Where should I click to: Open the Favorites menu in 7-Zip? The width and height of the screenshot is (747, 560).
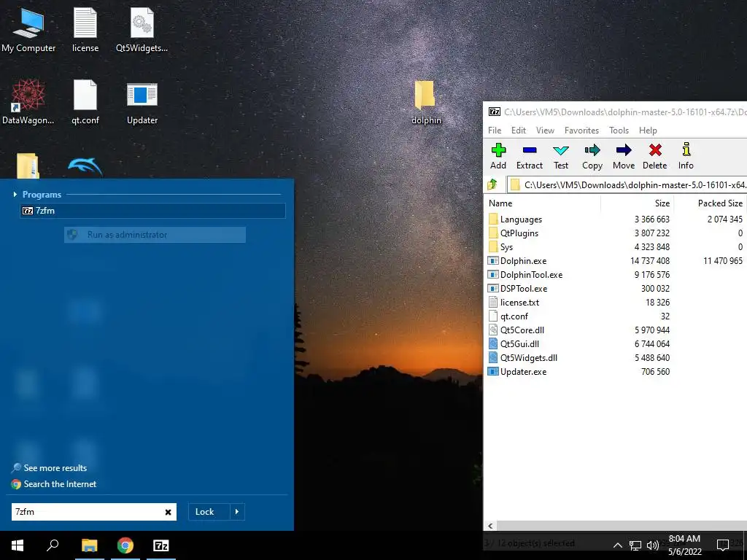[581, 130]
